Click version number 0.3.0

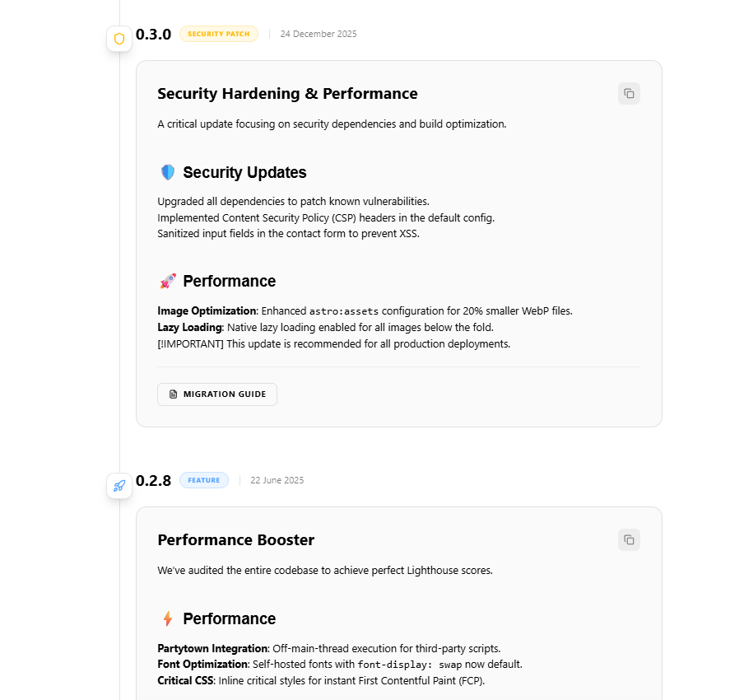[153, 35]
